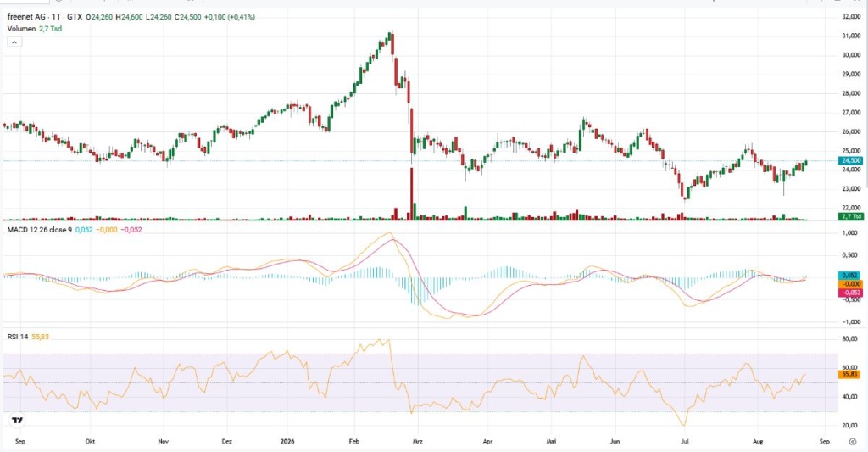Click the pink -0,052 signal axis tag

tap(850, 293)
